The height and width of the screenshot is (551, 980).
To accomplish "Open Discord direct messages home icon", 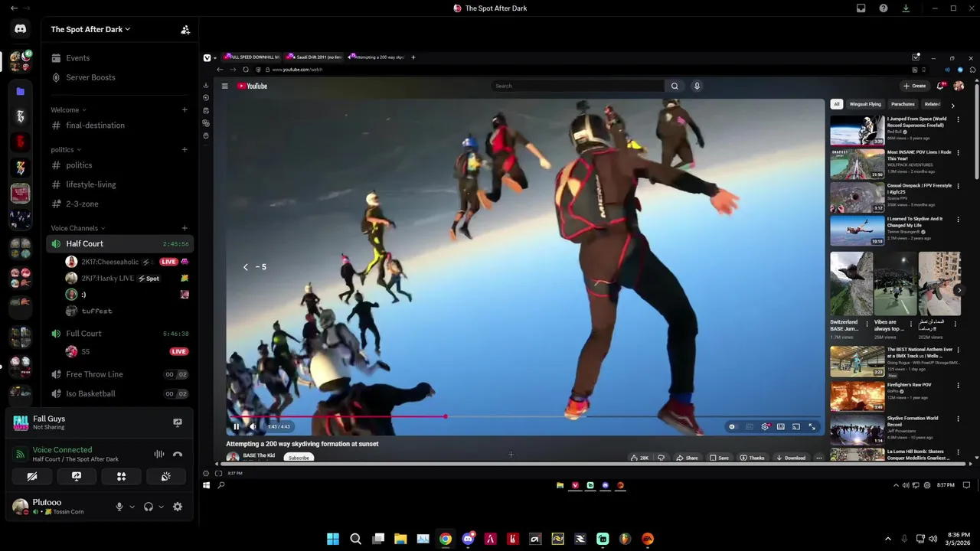I will (21, 29).
